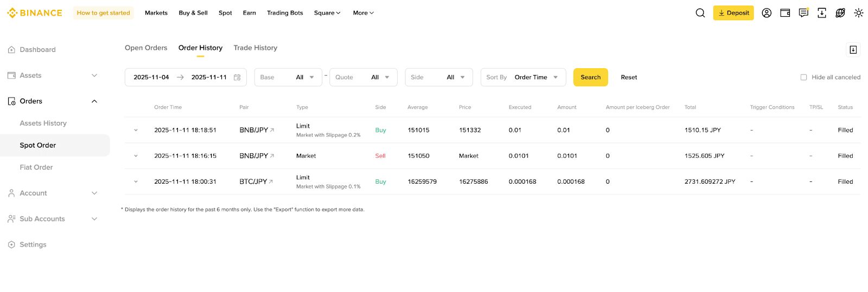
Task: Open the search magnifier icon
Action: coord(700,13)
